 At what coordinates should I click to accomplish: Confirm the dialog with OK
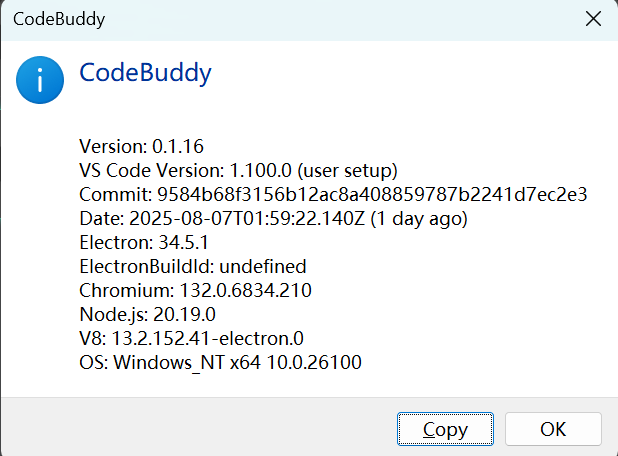coord(553,429)
